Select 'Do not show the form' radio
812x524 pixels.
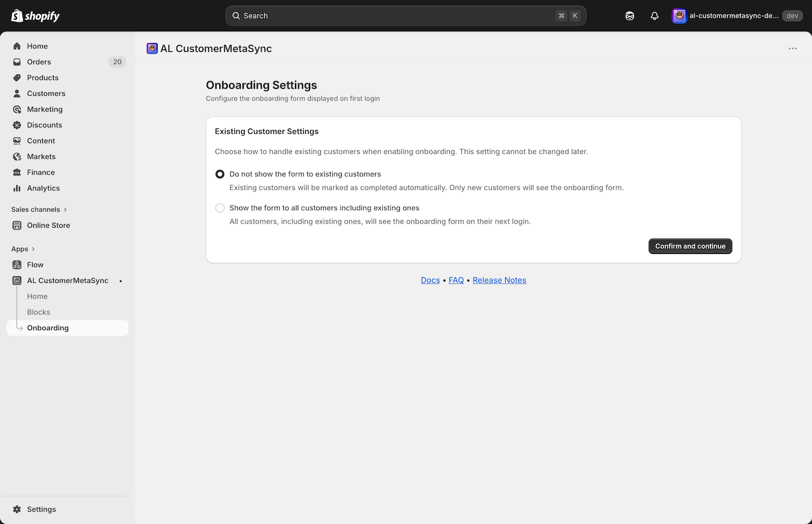[220, 174]
